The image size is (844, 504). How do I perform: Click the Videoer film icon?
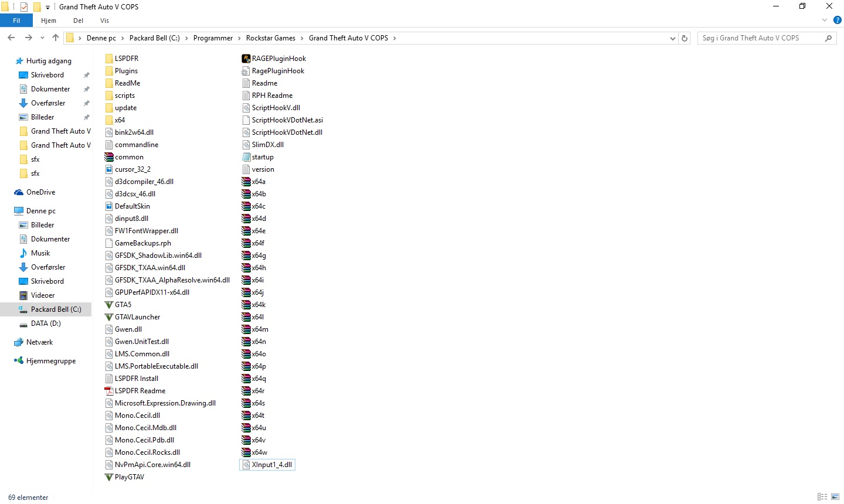click(23, 295)
